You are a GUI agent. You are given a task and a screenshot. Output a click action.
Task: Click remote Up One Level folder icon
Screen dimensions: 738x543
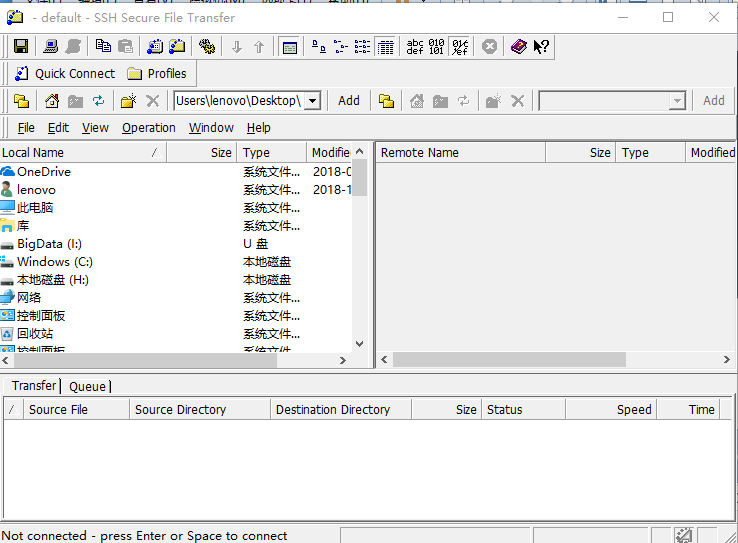pos(386,101)
